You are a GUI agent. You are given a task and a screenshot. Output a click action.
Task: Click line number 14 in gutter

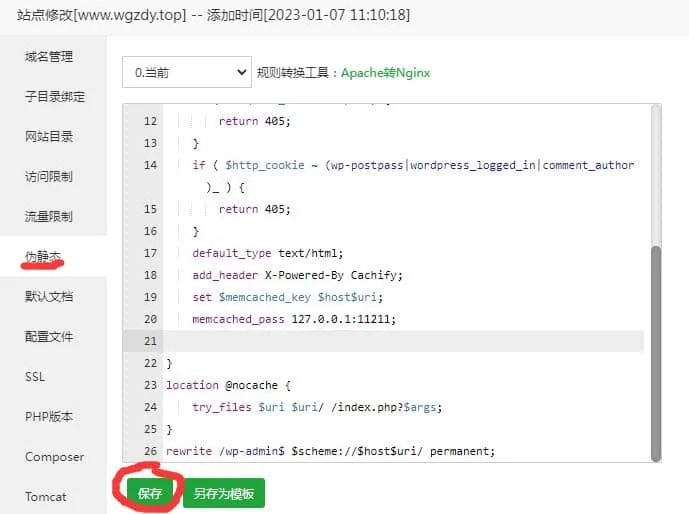pos(150,165)
